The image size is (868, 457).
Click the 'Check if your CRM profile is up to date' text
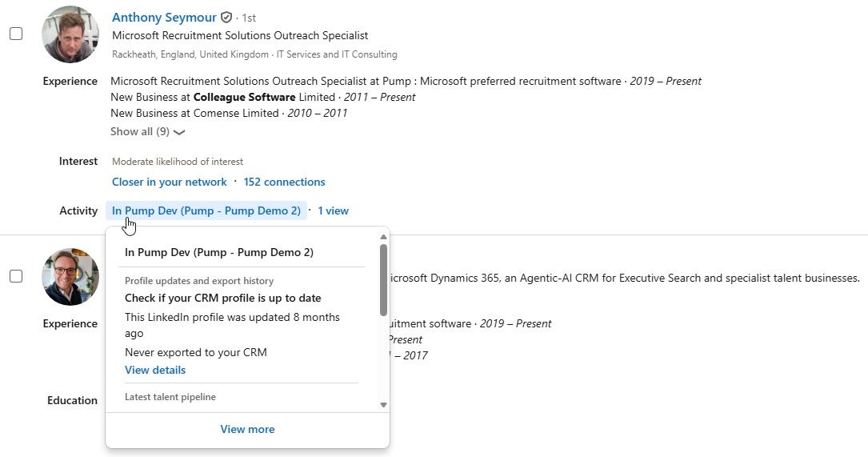(222, 298)
